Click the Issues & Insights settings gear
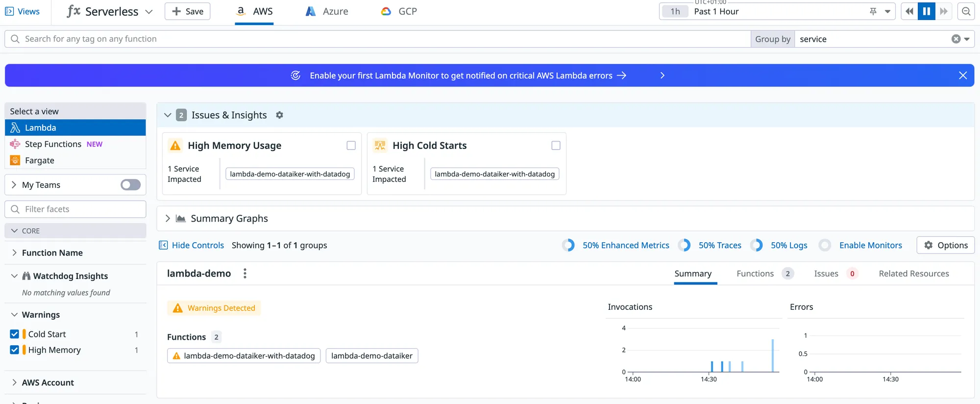980x404 pixels. tap(279, 115)
